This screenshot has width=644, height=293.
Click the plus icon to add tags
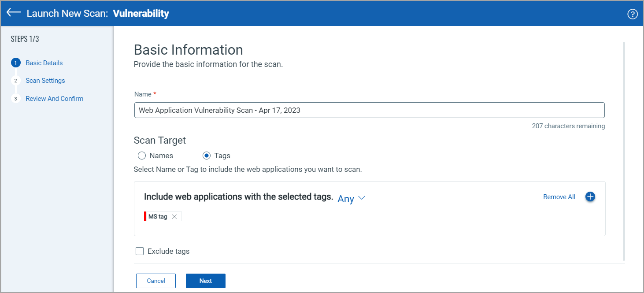590,197
